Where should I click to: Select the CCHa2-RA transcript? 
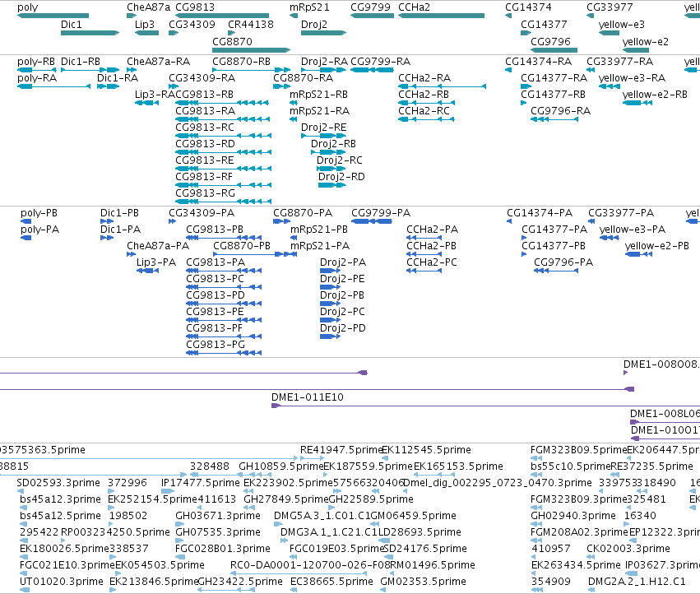pos(442,86)
